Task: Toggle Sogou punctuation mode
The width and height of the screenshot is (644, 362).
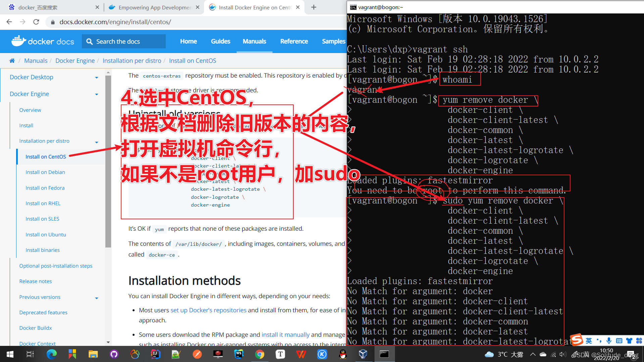Action: (599, 341)
